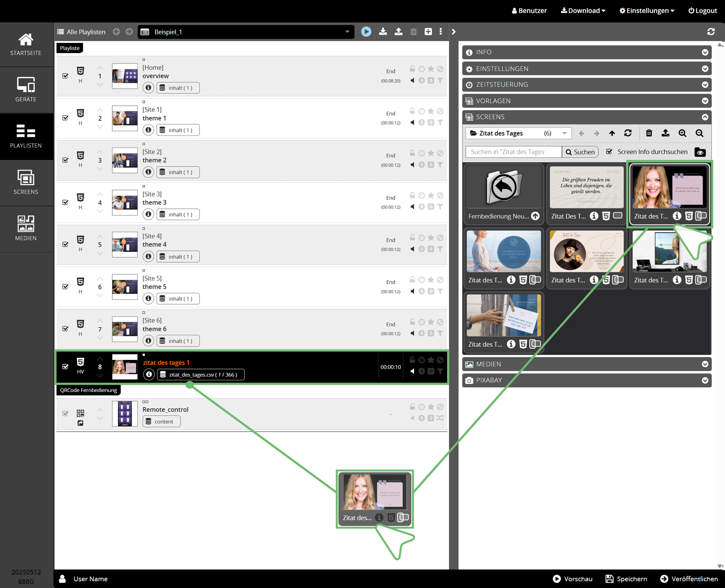Uncheck the zitat des tages 1 row checkbox

pos(65,367)
